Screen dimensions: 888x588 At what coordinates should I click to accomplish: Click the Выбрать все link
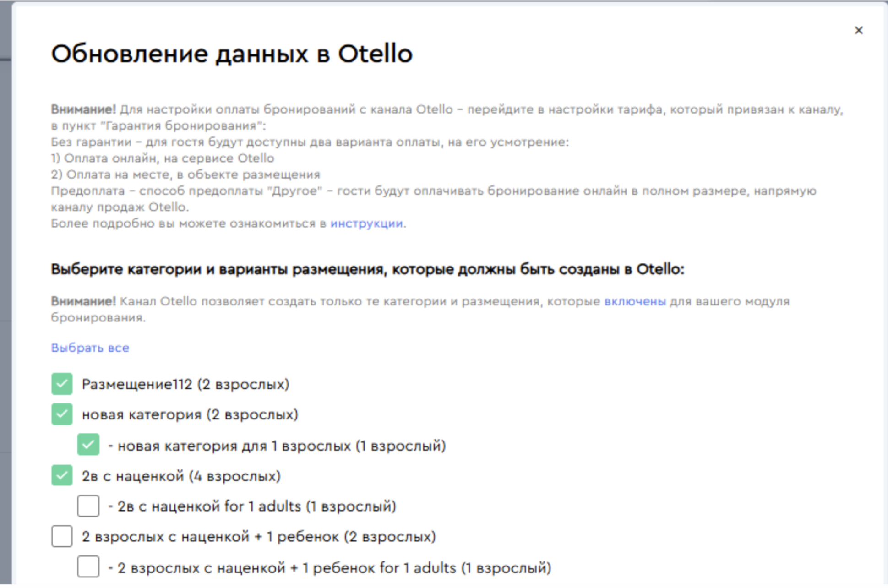tap(90, 348)
